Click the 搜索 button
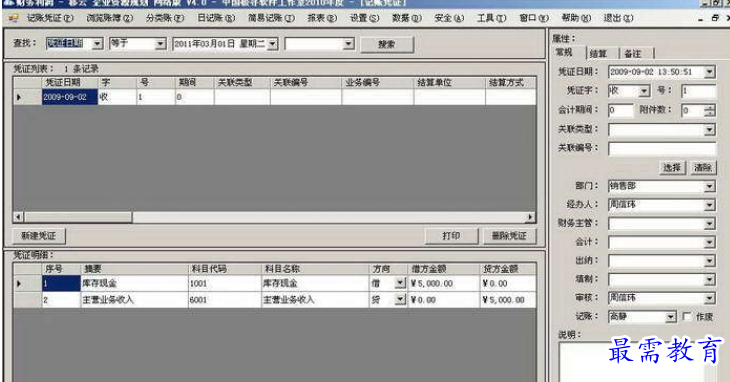This screenshot has height=382, width=730. coord(387,44)
